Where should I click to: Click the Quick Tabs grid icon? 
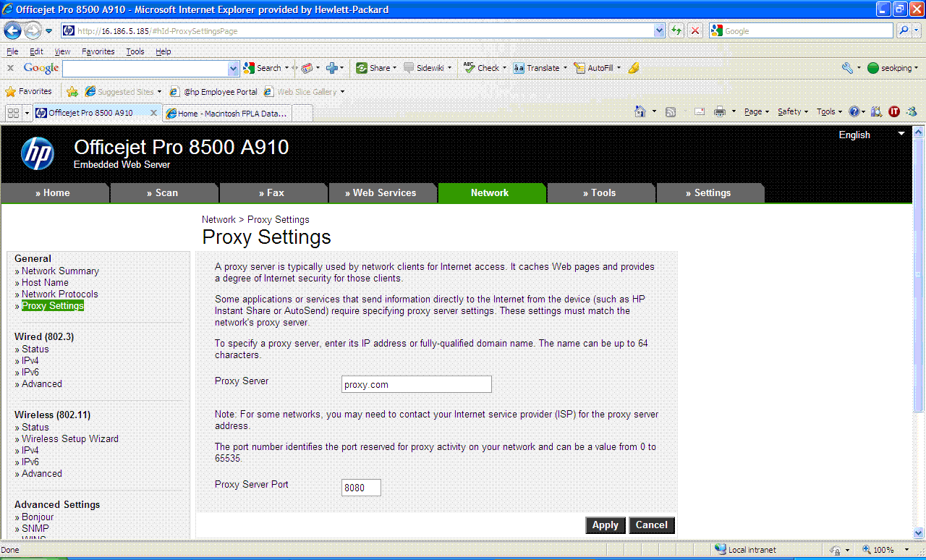13,113
